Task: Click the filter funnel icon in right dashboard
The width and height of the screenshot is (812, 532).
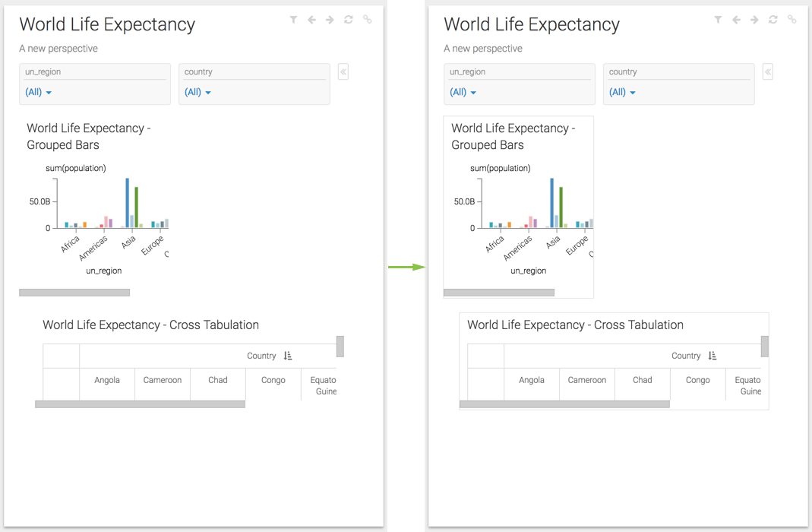Action: [718, 20]
